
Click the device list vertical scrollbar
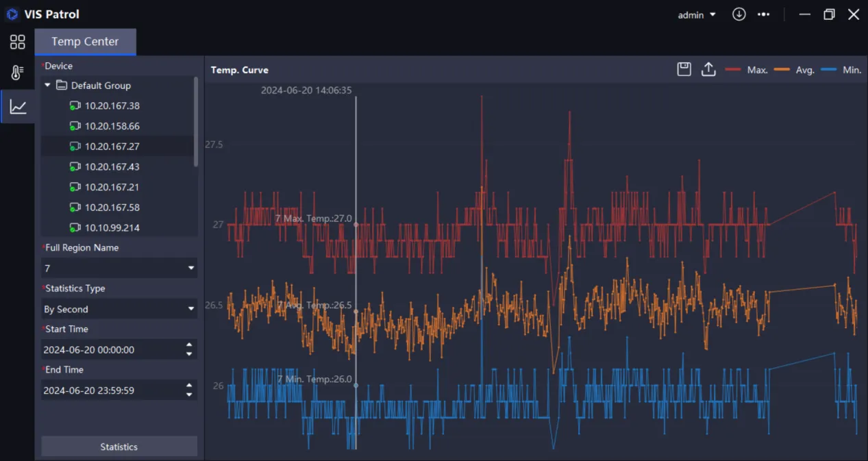(x=196, y=122)
